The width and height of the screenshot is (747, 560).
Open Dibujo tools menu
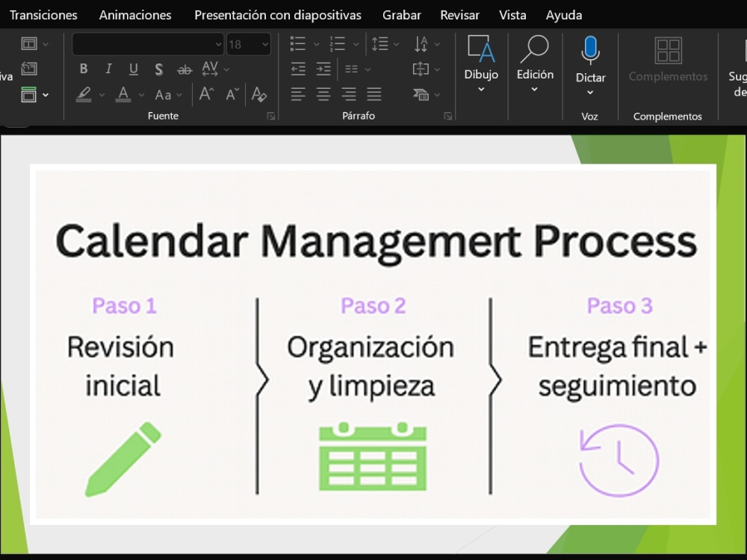481,64
